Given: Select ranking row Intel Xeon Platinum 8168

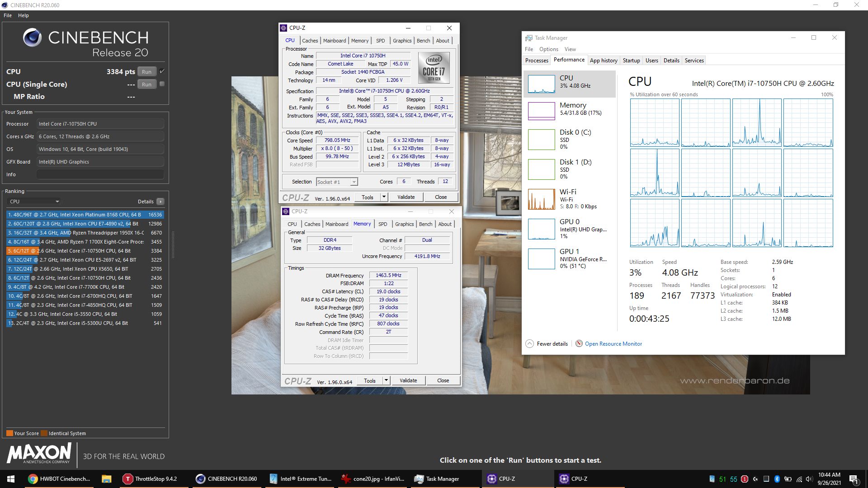Looking at the screenshot, I should click(85, 215).
